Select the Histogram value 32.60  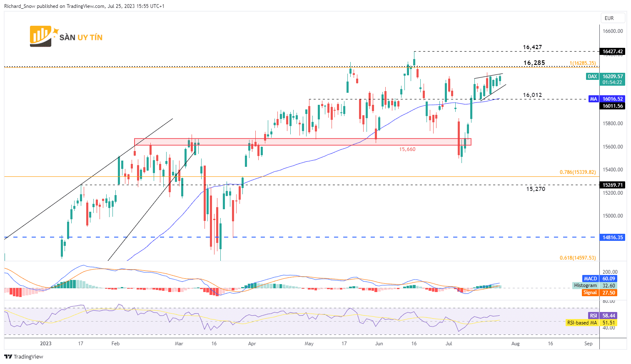[609, 286]
